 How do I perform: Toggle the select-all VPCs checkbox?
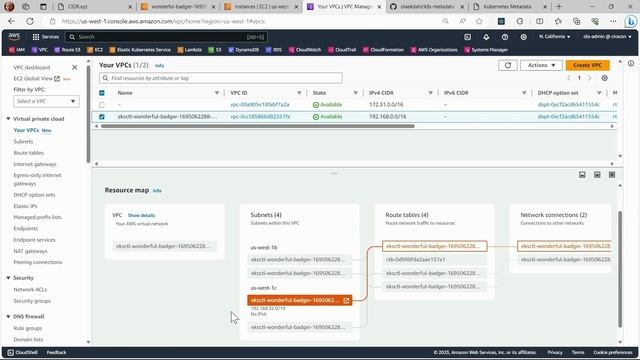pyautogui.click(x=102, y=93)
